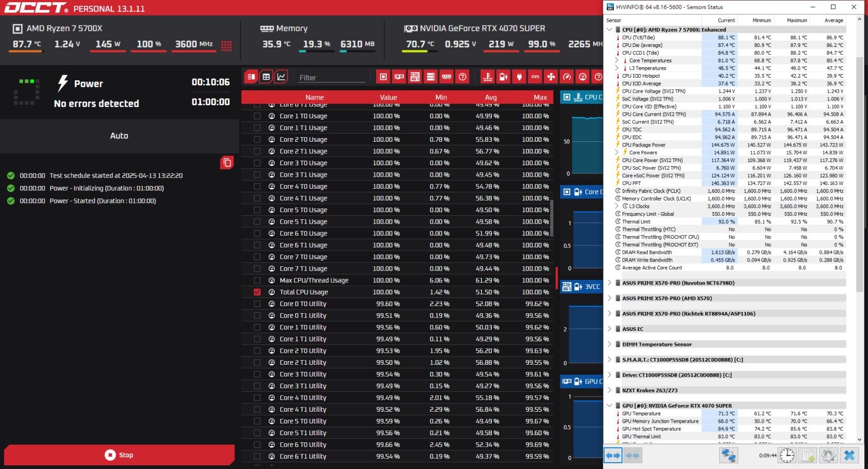Image resolution: width=868 pixels, height=469 pixels.
Task: Check Max CPU/Thread Usage checkbox
Action: 257,280
